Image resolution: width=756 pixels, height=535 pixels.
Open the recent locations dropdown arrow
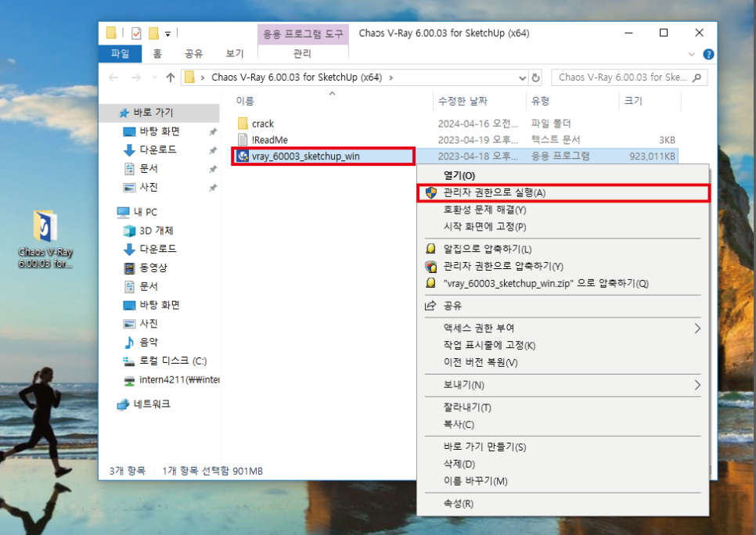coord(154,77)
